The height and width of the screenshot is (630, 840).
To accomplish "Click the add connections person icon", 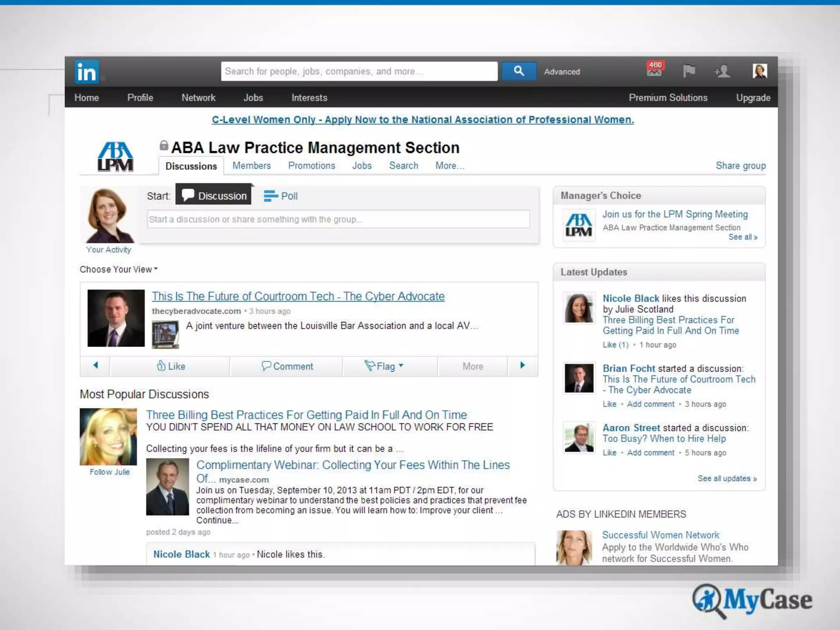I will [x=722, y=71].
